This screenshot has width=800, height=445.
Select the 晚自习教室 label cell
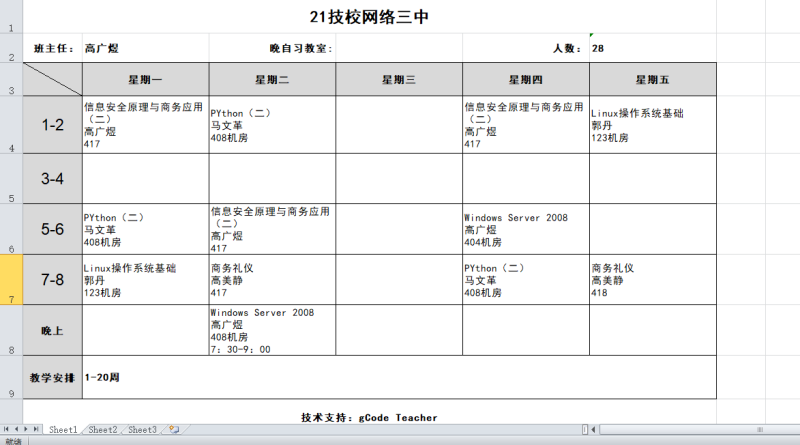click(x=301, y=48)
